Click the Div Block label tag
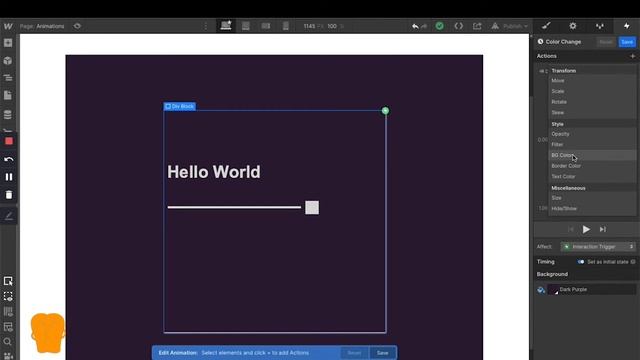 click(180, 107)
